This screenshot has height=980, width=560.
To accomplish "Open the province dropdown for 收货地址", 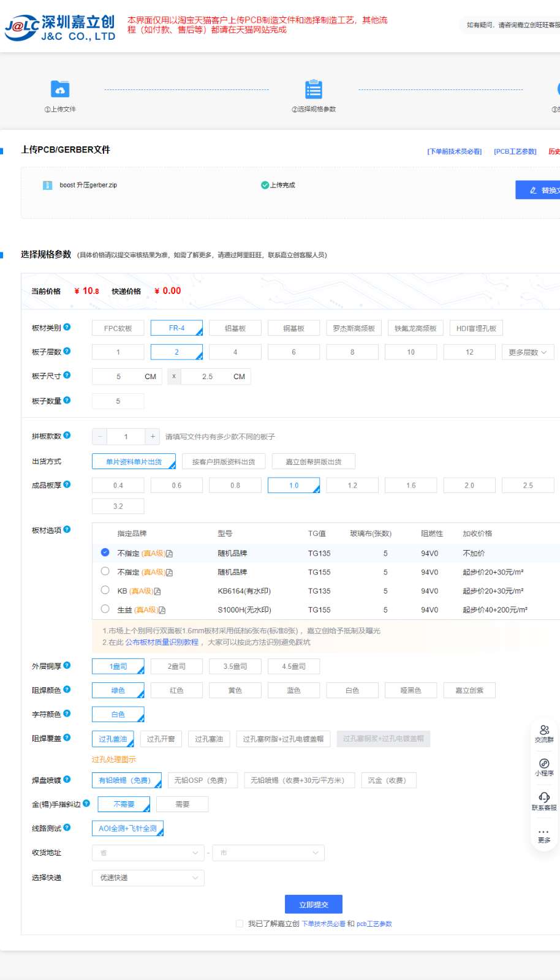I will tap(148, 853).
